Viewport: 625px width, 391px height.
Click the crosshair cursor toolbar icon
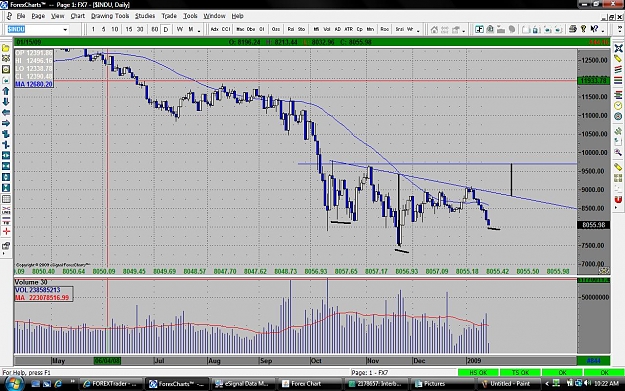[480, 29]
